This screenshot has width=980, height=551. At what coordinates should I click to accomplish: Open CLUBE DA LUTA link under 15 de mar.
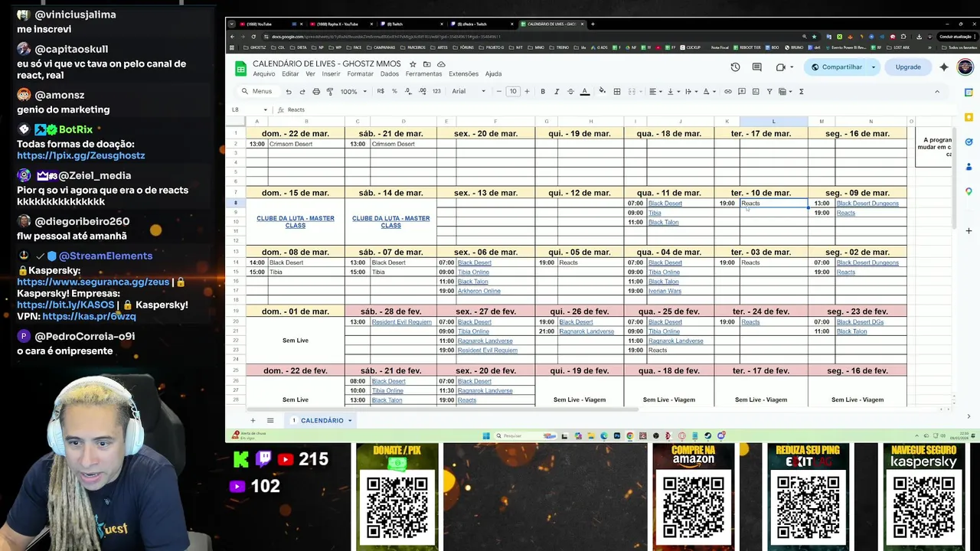[296, 222]
